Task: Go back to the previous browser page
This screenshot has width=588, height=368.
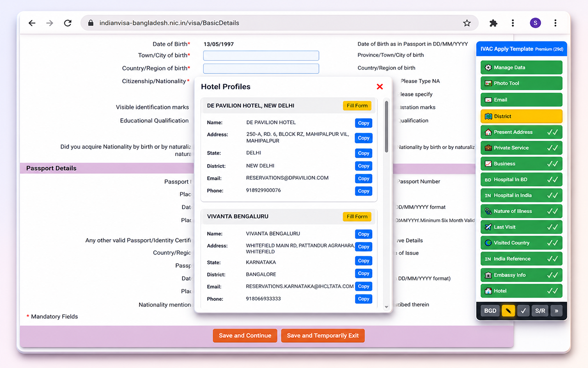Action: (32, 23)
